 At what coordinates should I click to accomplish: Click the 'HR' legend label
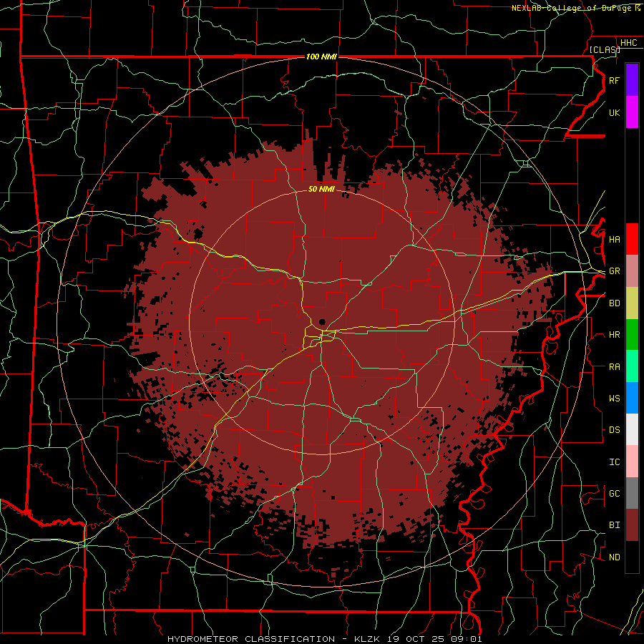click(x=615, y=335)
